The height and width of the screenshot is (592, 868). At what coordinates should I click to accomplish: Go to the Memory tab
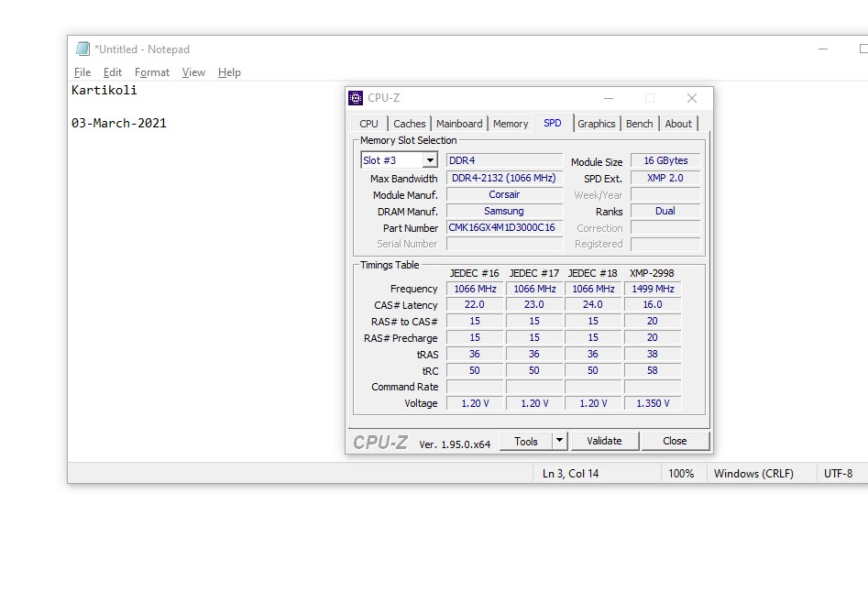coord(511,124)
